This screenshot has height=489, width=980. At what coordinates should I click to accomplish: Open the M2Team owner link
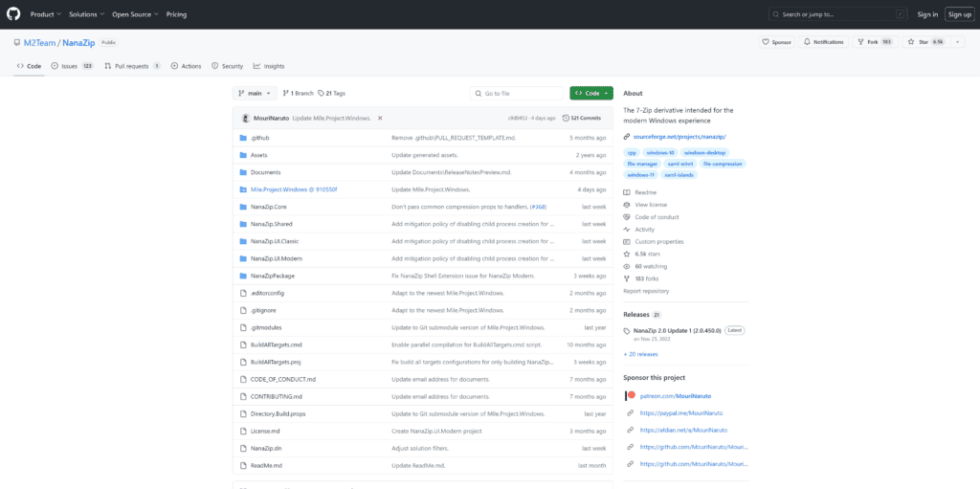[40, 42]
